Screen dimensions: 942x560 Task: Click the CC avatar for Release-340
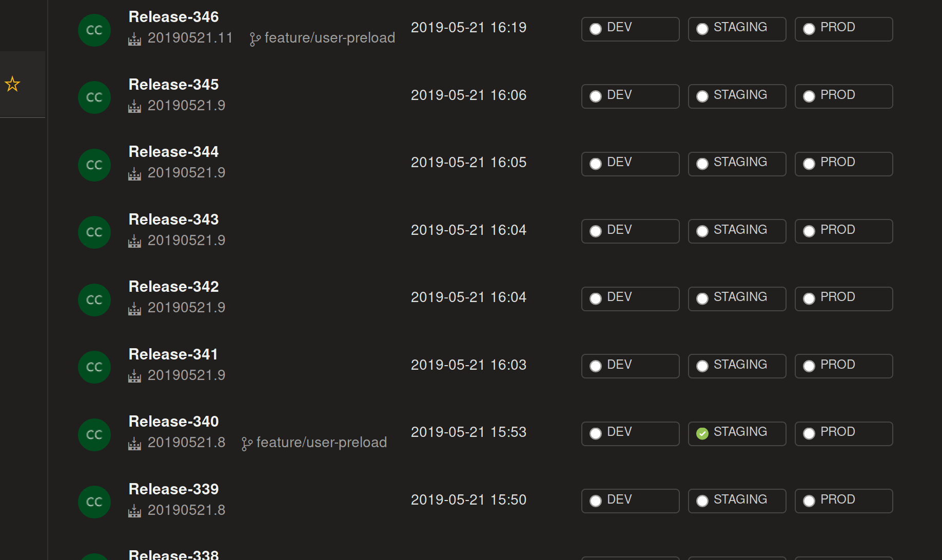tap(94, 434)
